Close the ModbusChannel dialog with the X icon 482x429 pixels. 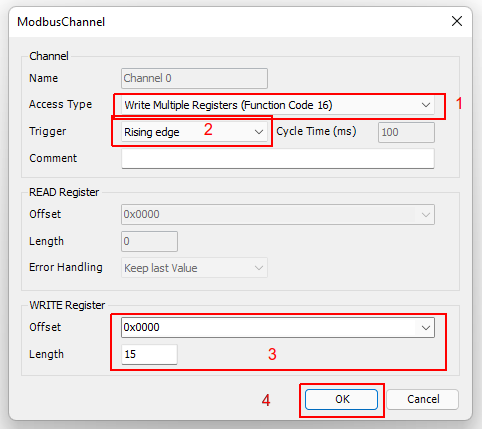coord(457,21)
